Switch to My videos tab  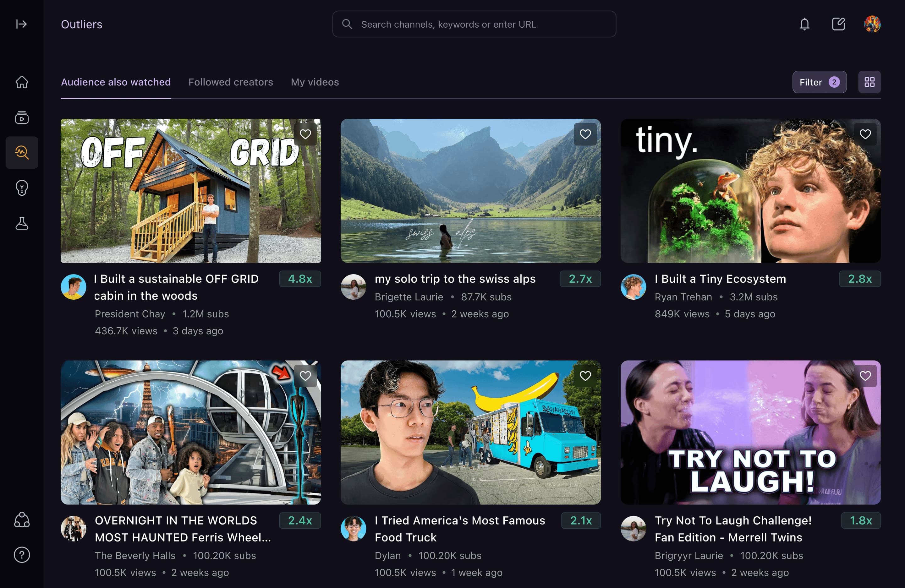pos(315,82)
